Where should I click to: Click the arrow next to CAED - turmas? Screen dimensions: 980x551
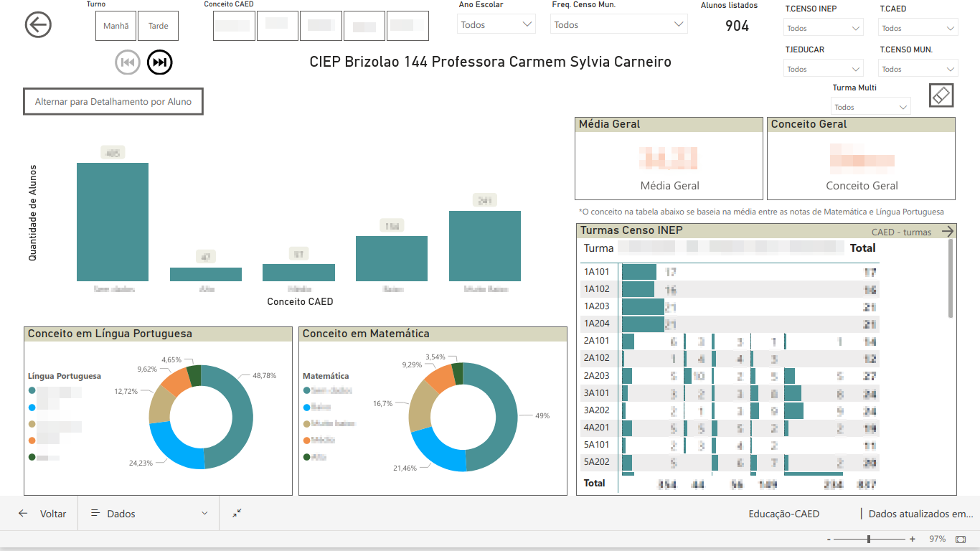(x=948, y=231)
